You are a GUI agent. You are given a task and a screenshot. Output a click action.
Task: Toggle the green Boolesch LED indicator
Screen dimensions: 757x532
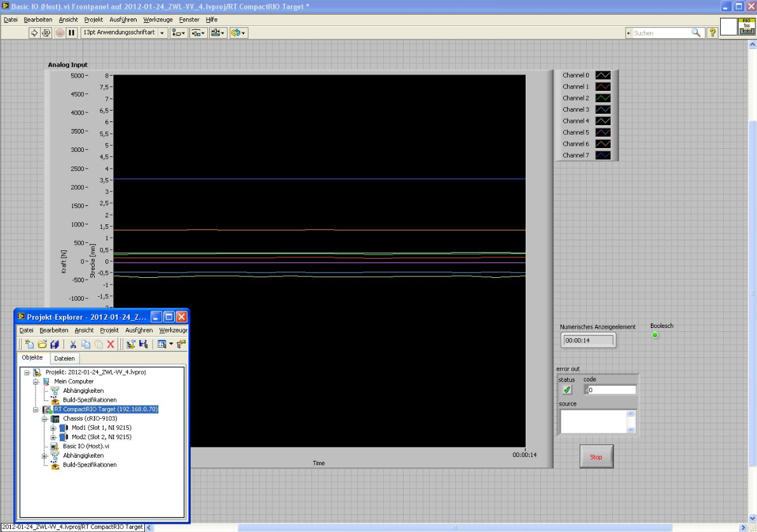pyautogui.click(x=655, y=335)
